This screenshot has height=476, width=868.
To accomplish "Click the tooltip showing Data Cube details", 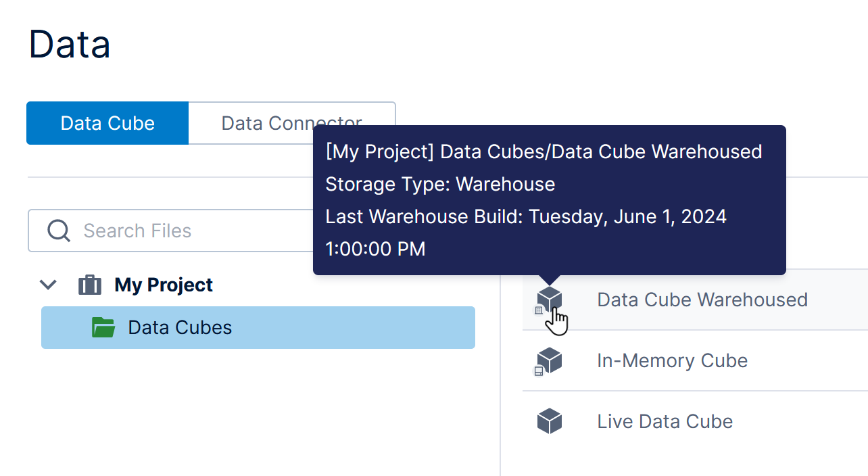I will point(549,199).
